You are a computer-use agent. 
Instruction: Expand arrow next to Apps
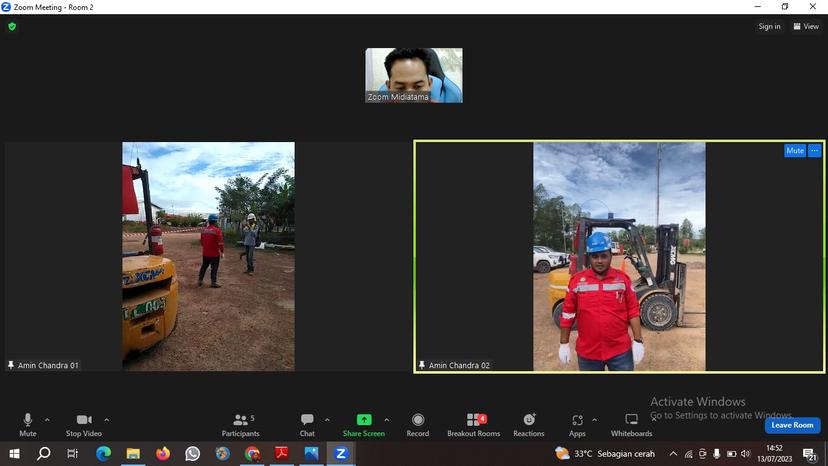tap(595, 420)
